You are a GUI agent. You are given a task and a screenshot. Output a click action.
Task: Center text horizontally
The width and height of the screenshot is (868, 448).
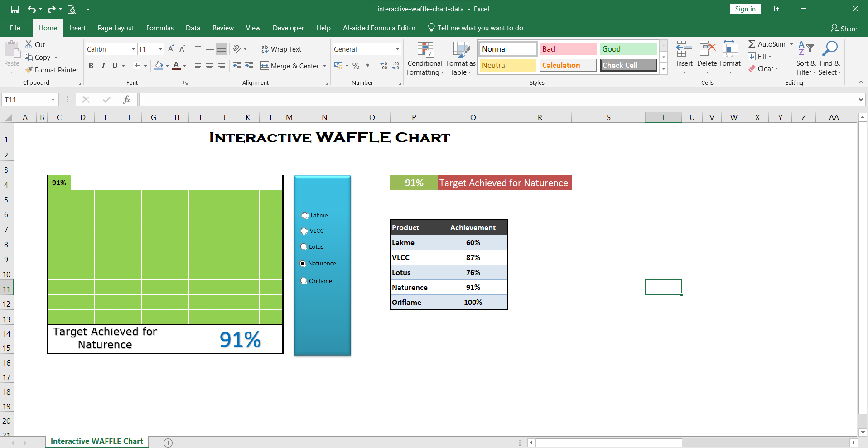point(210,66)
